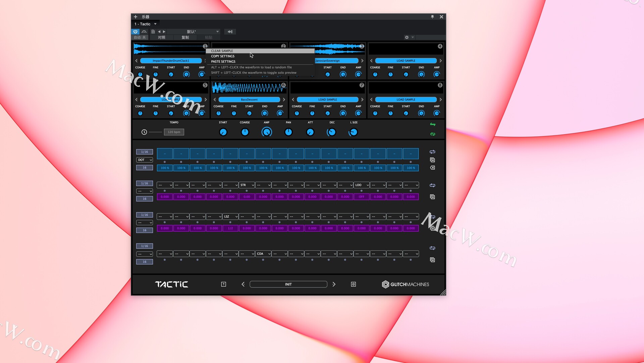The height and width of the screenshot is (363, 644).
Task: Open the preset file document icon
Action: click(153, 32)
